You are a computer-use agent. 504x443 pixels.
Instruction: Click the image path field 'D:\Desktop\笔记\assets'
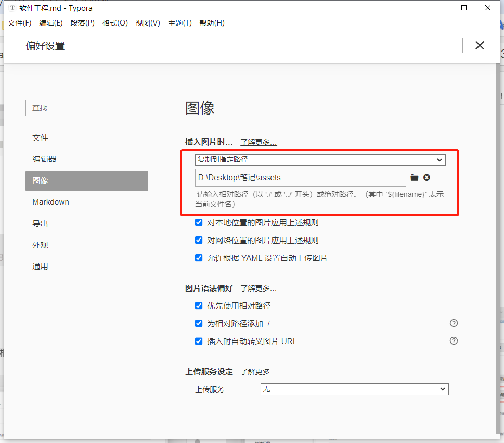pyautogui.click(x=300, y=178)
